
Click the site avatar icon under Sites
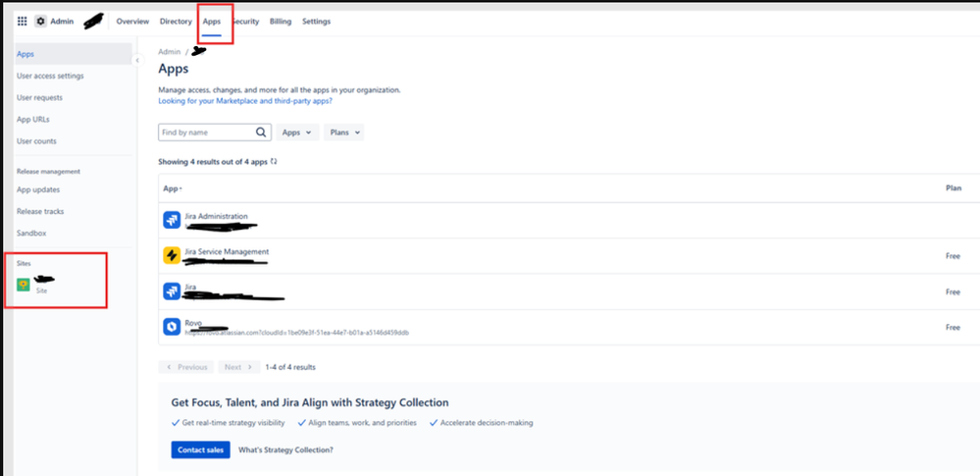point(24,286)
